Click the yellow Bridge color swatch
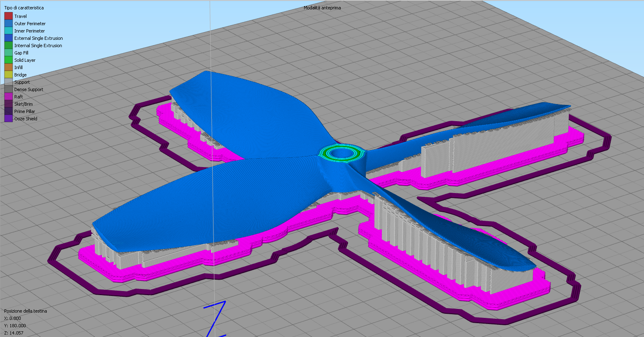The image size is (644, 337). (x=9, y=75)
